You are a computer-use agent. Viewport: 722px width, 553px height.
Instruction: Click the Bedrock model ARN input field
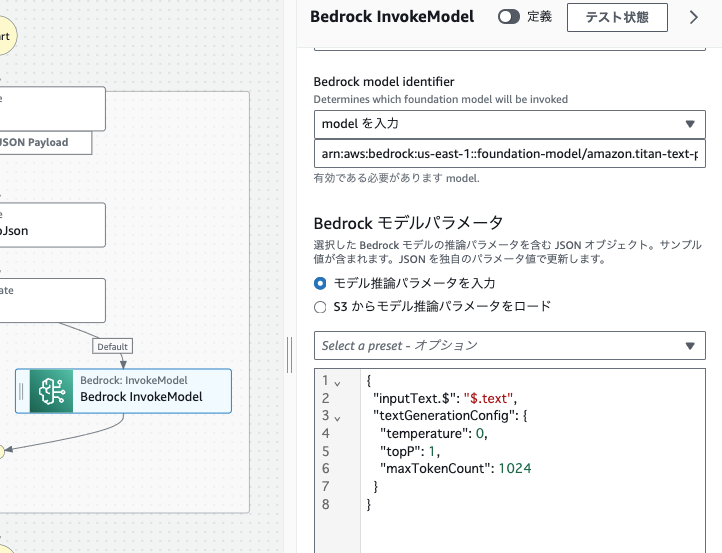[510, 154]
